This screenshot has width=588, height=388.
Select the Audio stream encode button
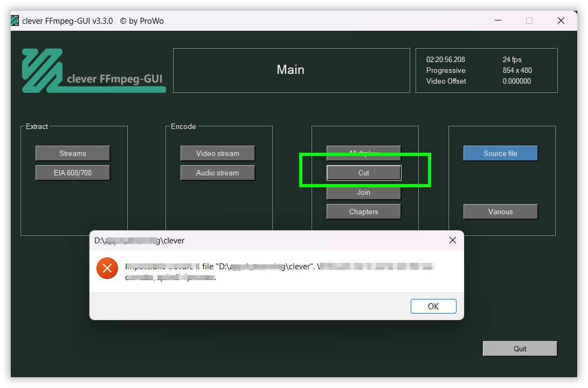tap(218, 173)
